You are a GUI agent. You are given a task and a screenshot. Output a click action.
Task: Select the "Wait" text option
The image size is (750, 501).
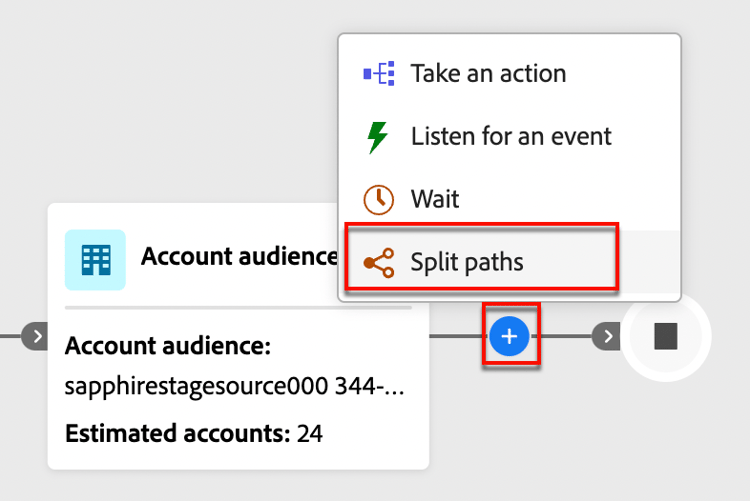[435, 199]
